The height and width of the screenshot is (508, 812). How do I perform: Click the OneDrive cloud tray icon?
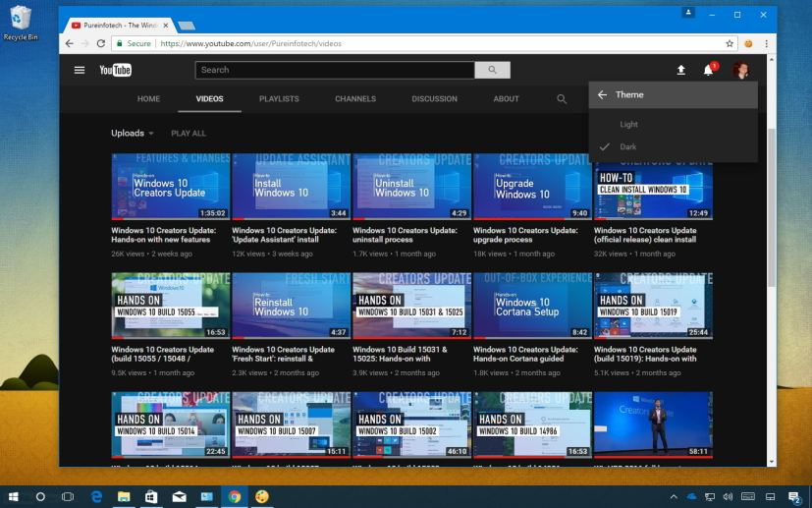tap(691, 496)
